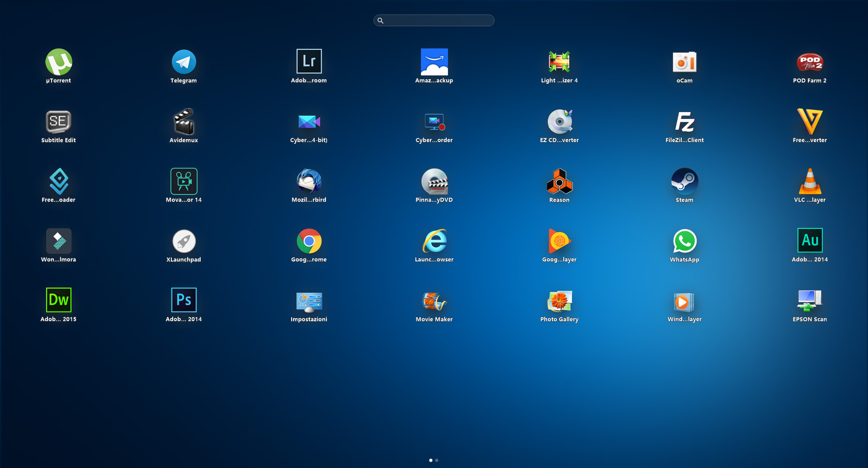868x468 pixels.
Task: Open Subtitle Edit
Action: 59,122
